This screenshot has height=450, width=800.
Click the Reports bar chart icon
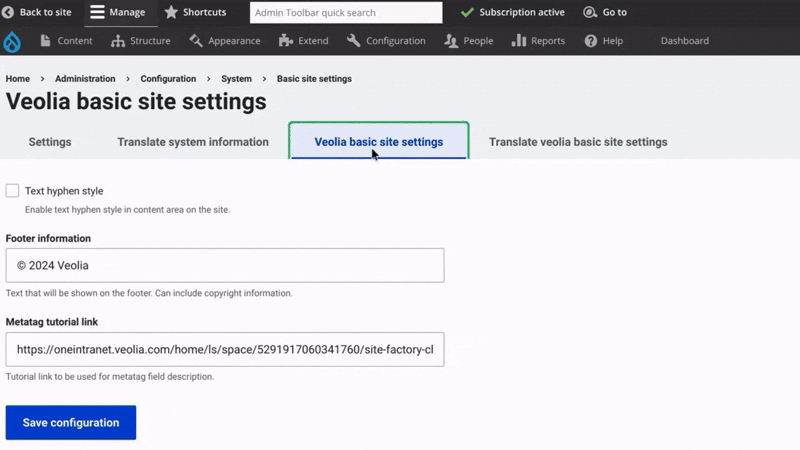point(518,41)
